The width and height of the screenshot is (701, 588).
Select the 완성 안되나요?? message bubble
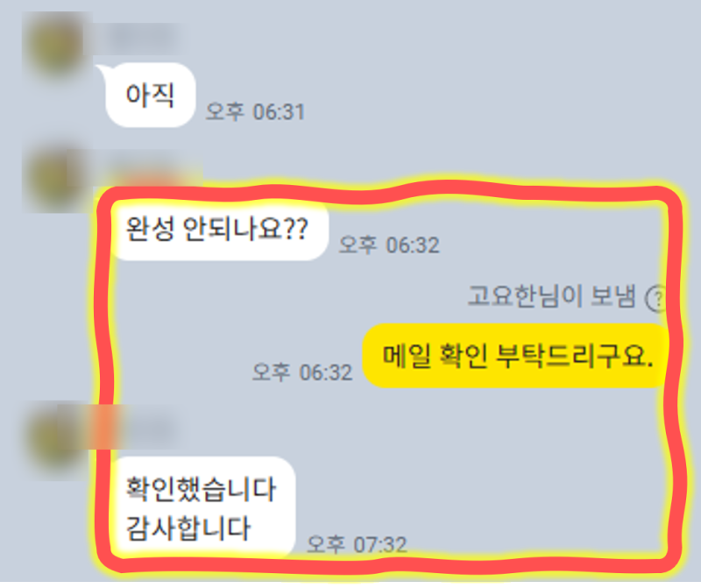click(218, 229)
